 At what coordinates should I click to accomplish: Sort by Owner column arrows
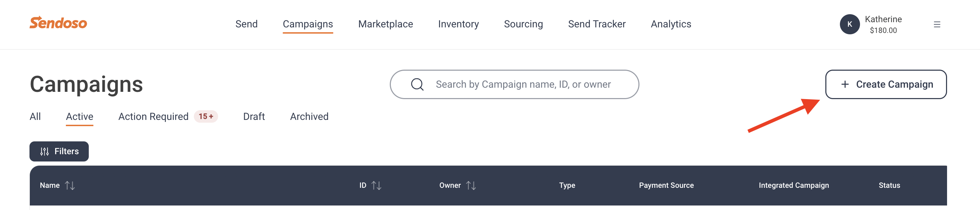click(471, 185)
